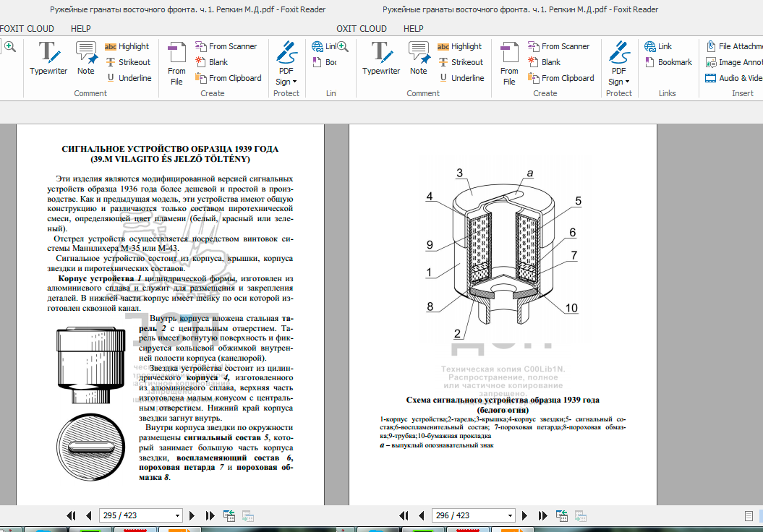Jump to last page in left window
Screen dimensions: 763x532
[x=210, y=515]
